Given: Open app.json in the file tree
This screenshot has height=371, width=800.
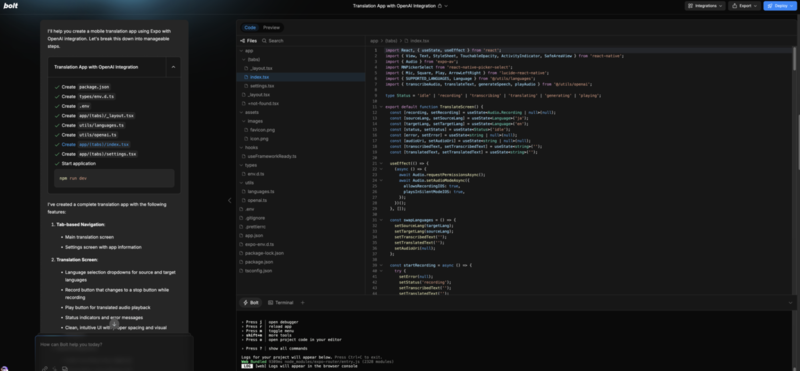Looking at the screenshot, I should [301, 236].
